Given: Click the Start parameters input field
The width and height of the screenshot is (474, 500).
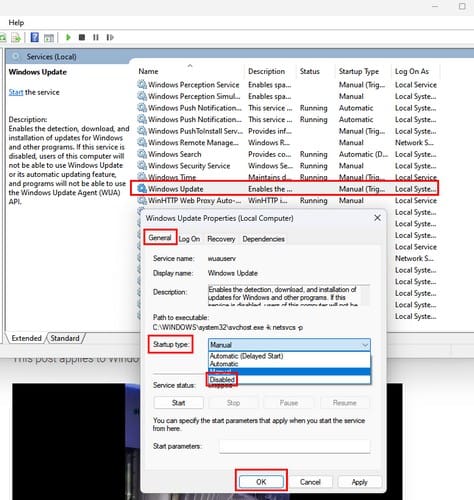Looking at the screenshot, I should click(x=295, y=446).
